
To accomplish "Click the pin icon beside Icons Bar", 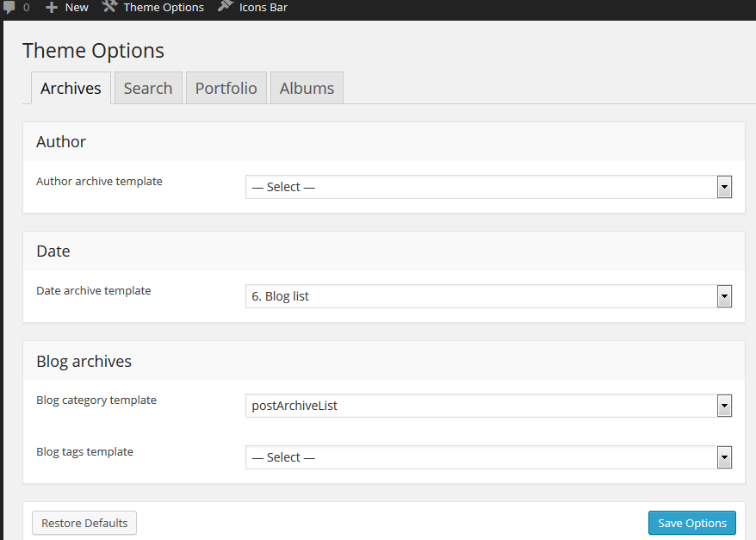I will [226, 7].
